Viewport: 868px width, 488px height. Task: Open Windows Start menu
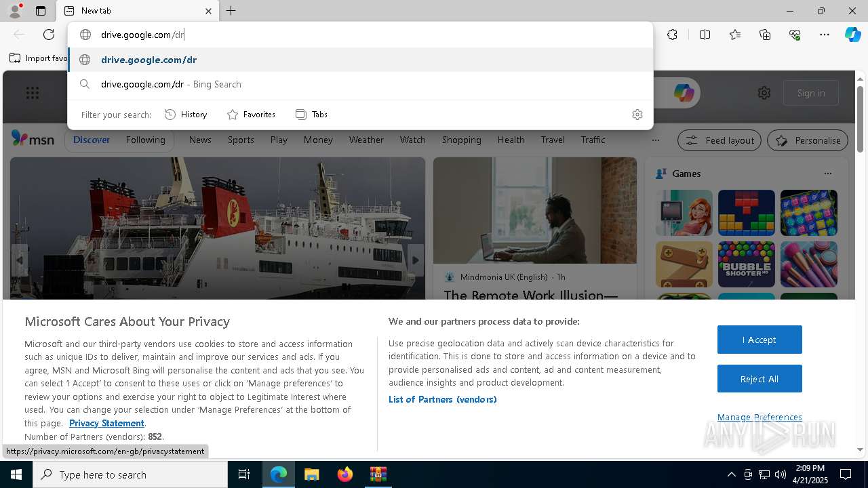click(16, 474)
